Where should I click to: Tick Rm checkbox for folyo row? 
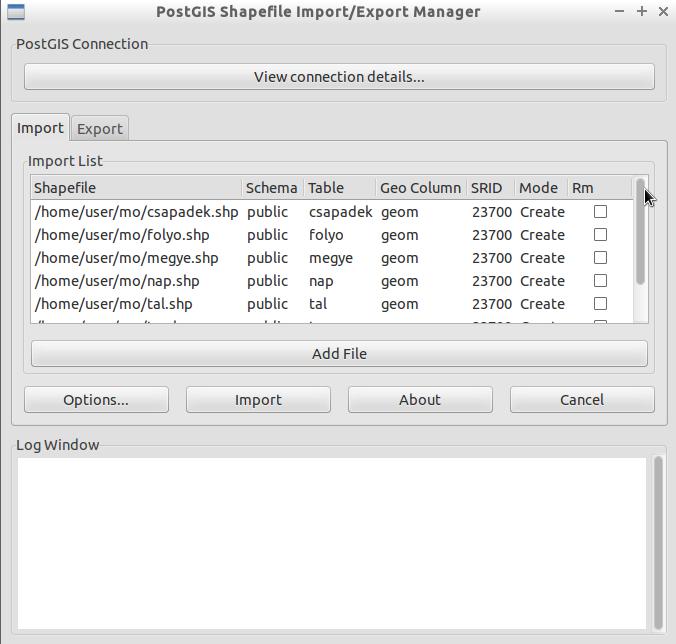click(x=600, y=234)
